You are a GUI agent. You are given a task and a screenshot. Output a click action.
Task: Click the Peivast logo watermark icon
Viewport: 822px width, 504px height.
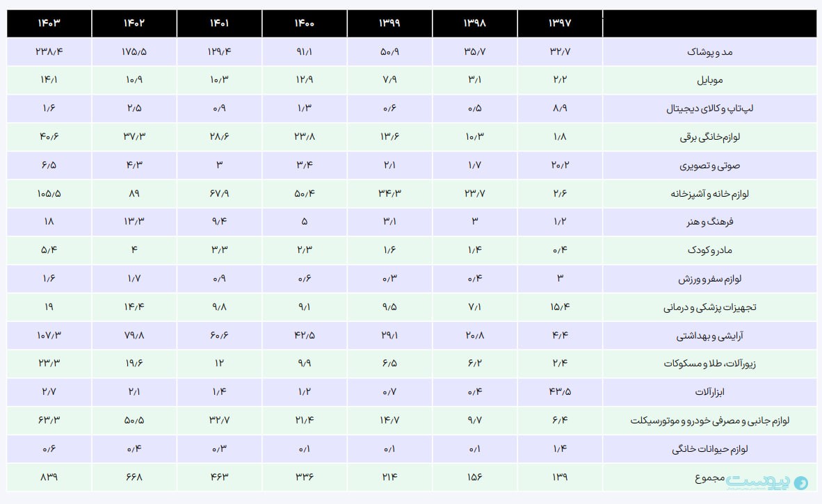click(767, 482)
